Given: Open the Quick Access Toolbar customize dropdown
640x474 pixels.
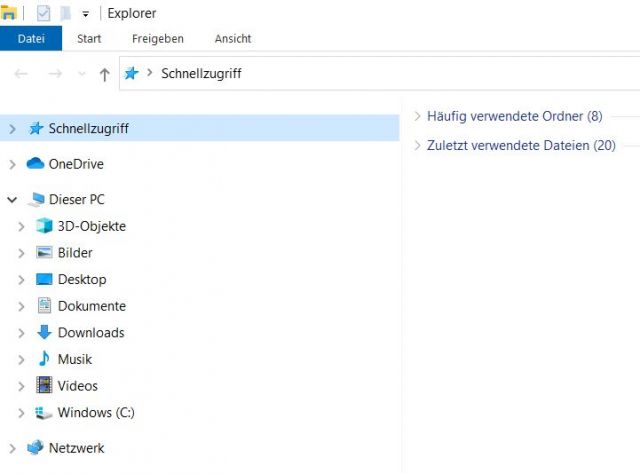Looking at the screenshot, I should pos(85,14).
